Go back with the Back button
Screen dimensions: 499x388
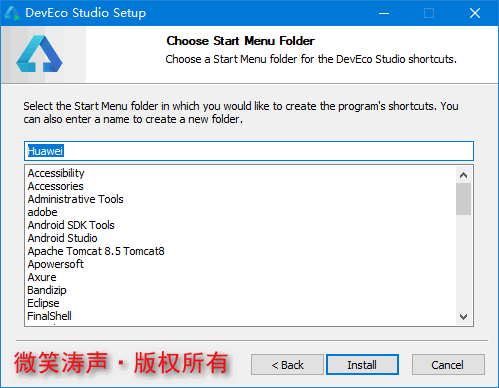287,365
